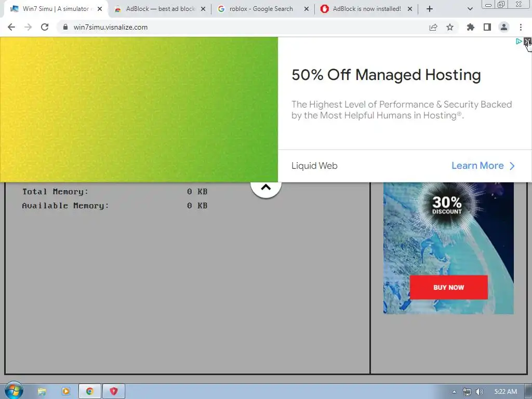Click the Show desktop strip beside the clock
Image resolution: width=532 pixels, height=399 pixels.
click(x=528, y=392)
